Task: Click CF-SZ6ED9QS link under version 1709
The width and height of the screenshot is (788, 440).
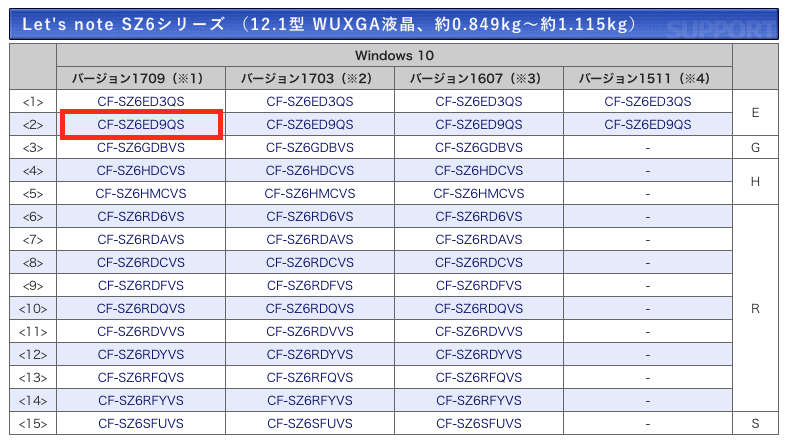Action: [x=141, y=125]
